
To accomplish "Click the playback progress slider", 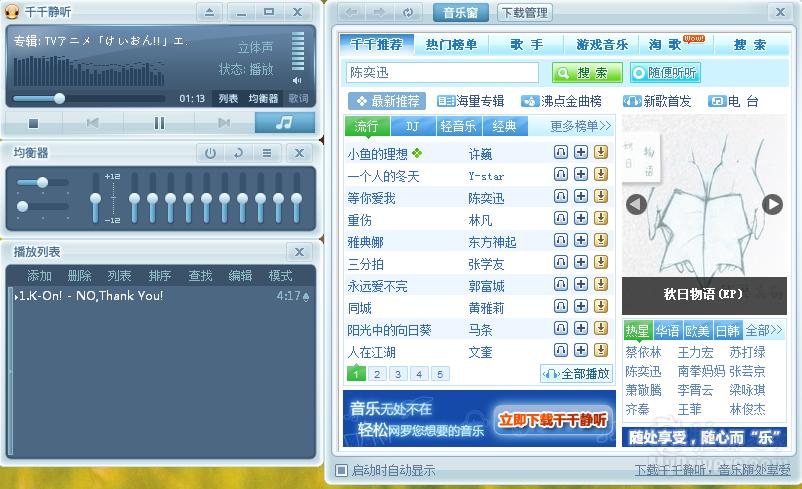I will (x=90, y=98).
